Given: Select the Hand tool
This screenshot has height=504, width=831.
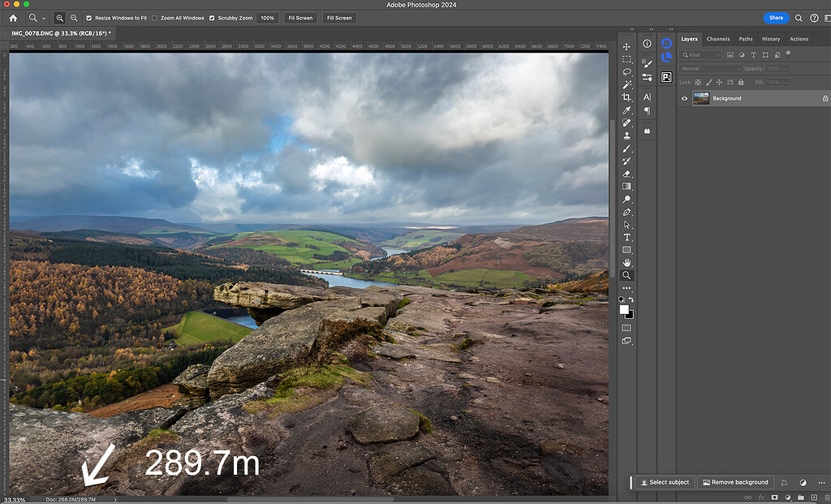Looking at the screenshot, I should pyautogui.click(x=626, y=263).
